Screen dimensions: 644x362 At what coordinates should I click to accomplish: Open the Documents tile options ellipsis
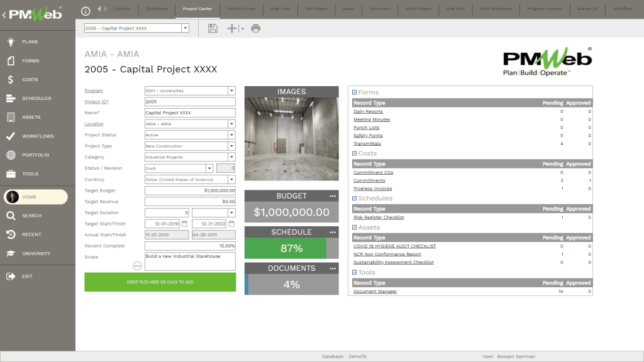333,268
